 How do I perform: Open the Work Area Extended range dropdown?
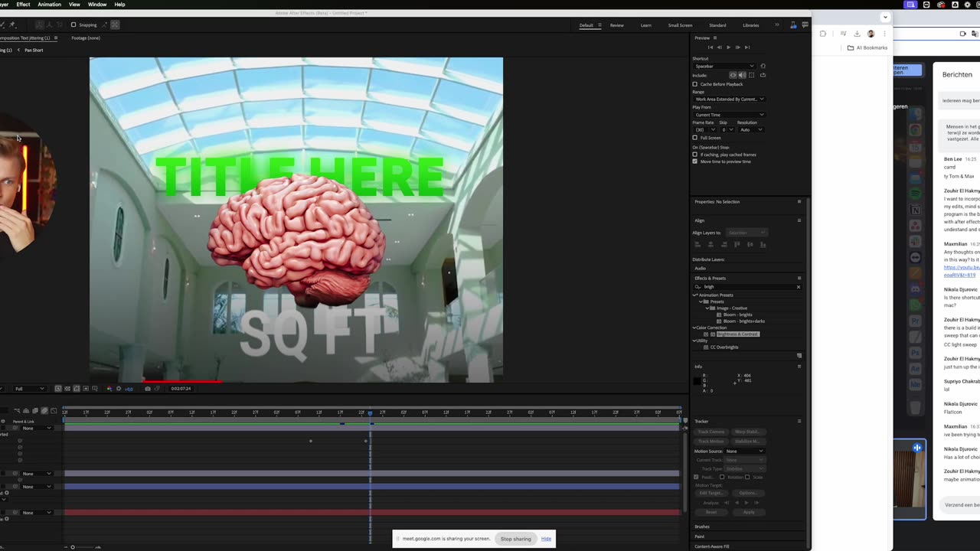[x=729, y=99]
